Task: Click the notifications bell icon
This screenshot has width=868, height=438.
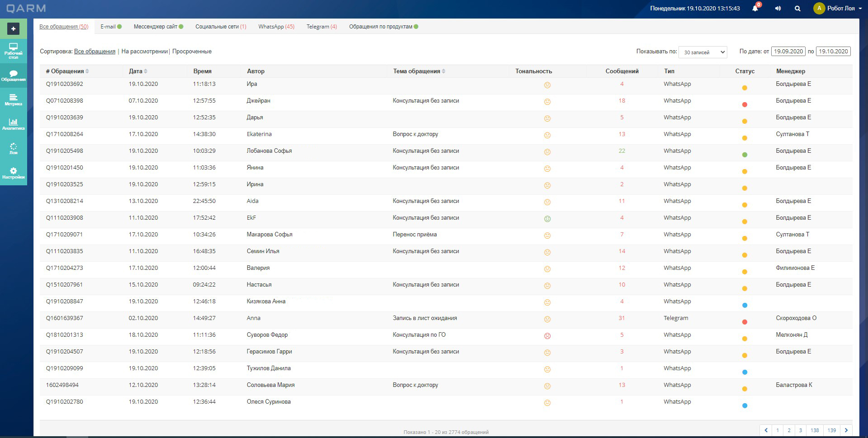Action: (755, 9)
